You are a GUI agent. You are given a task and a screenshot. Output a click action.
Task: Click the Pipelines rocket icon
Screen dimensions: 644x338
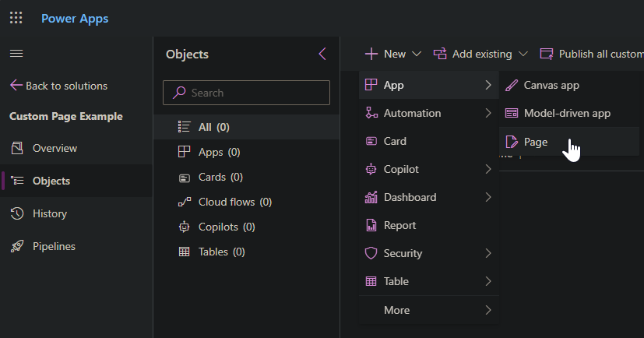tap(17, 246)
